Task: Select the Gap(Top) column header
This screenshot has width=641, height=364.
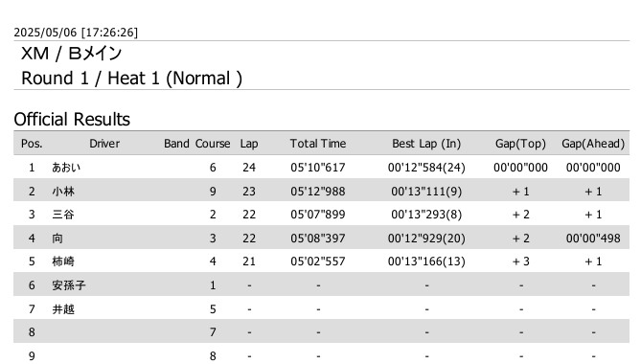Action: (520, 144)
